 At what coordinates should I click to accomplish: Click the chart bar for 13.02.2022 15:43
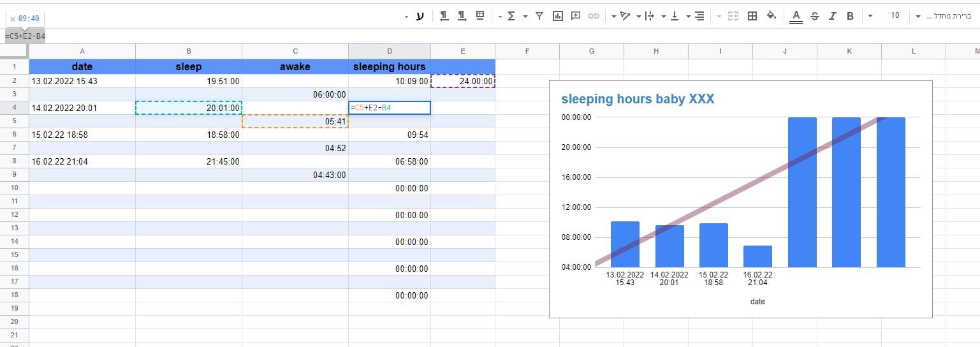[x=625, y=244]
